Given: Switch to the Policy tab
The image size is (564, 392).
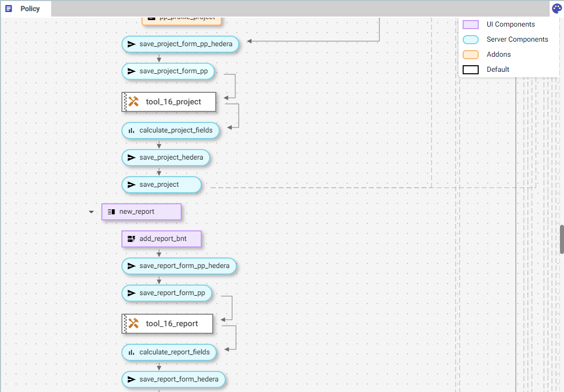Looking at the screenshot, I should coord(30,9).
